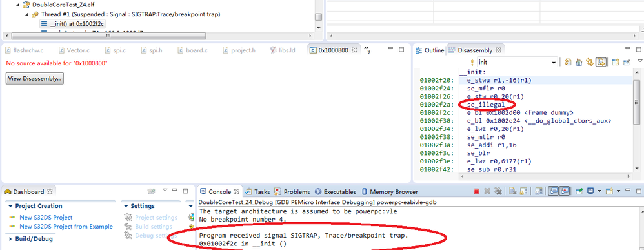Click the Display Selected Console monitor icon
Screen dimensions: 644x250
590,191
